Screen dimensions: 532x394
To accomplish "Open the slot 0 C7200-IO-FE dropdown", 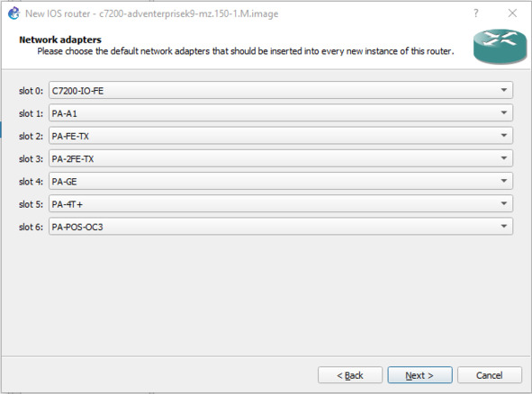I will [x=281, y=90].
